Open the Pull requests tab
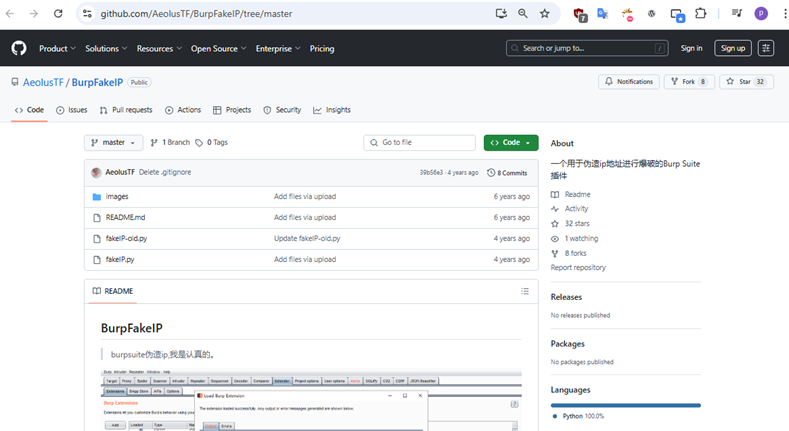 [126, 110]
